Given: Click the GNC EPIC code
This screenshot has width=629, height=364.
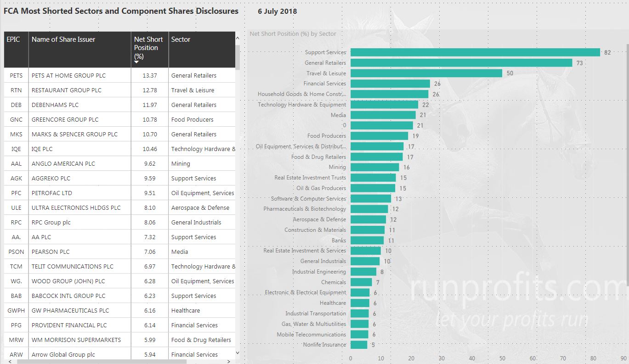Looking at the screenshot, I should tap(16, 119).
